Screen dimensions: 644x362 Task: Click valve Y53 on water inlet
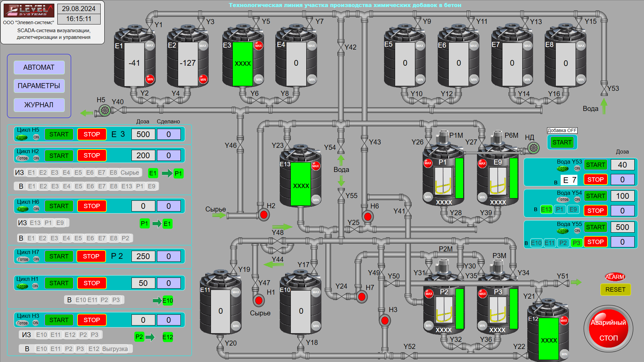(x=604, y=88)
